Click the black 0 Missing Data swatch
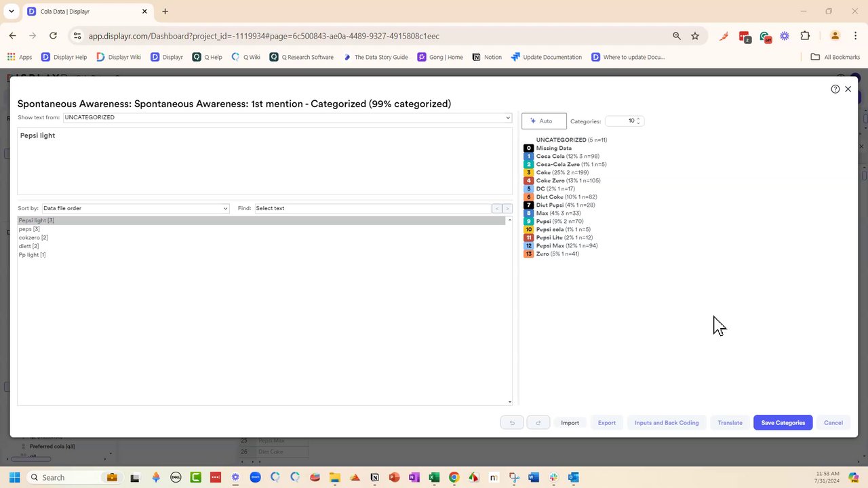 (529, 148)
